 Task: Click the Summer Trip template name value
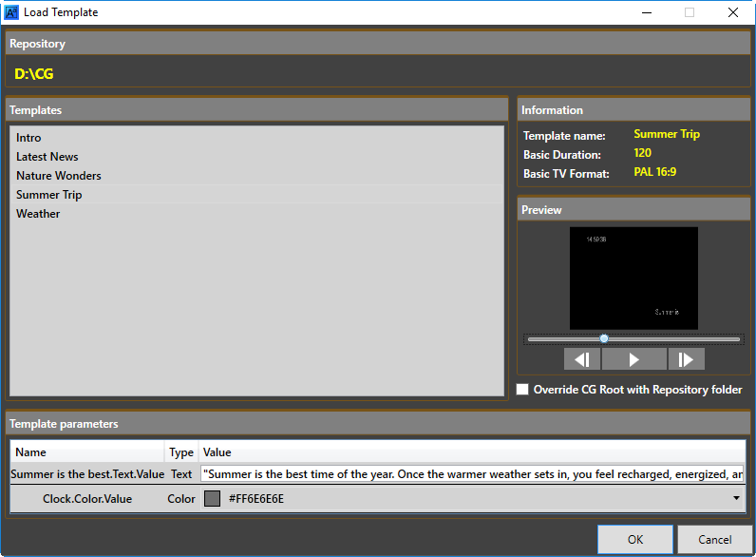(667, 134)
